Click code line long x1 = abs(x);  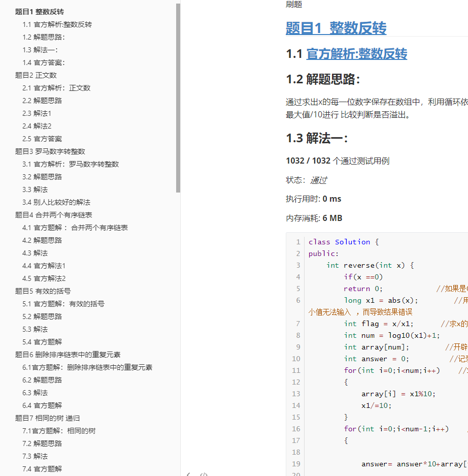[381, 301]
